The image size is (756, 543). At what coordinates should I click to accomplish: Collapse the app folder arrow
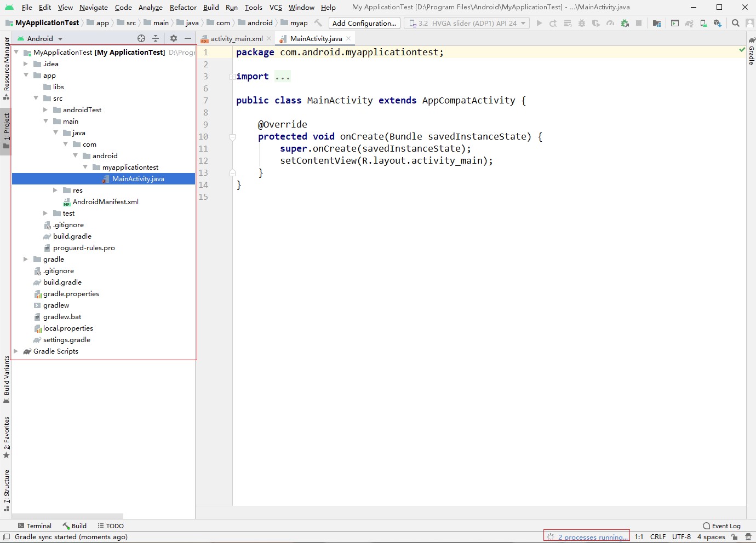click(x=26, y=75)
